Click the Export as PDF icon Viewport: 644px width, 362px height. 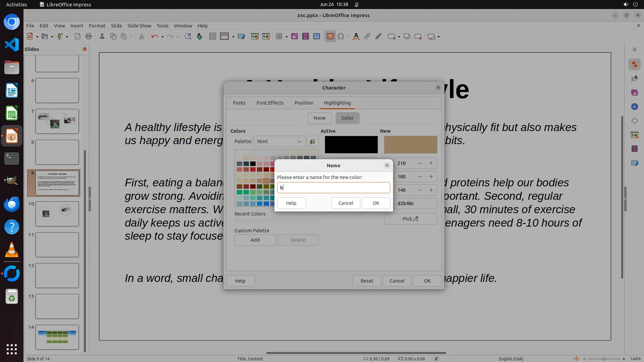pos(77,37)
